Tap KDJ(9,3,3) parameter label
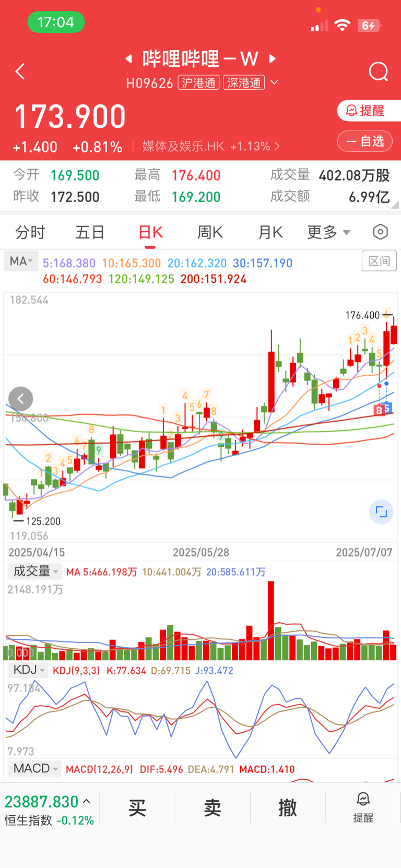Screen dimensions: 401x868 (76, 671)
